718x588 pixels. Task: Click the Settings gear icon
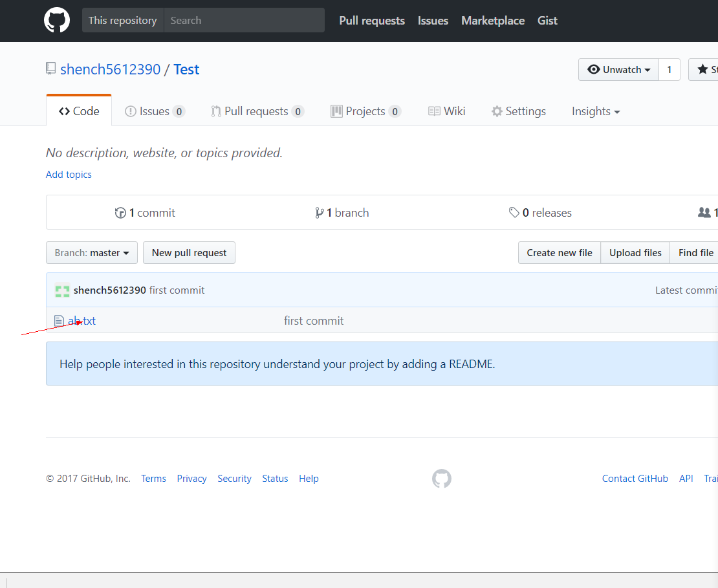(497, 111)
